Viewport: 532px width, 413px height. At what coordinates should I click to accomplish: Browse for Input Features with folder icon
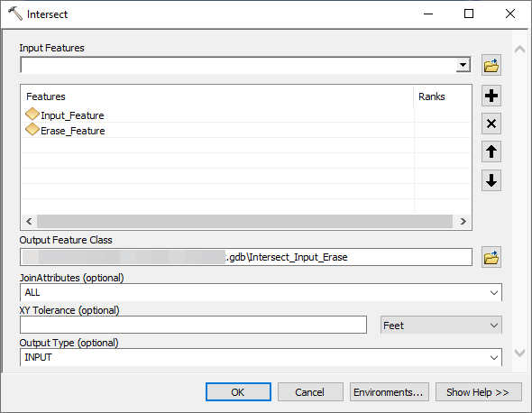point(491,65)
